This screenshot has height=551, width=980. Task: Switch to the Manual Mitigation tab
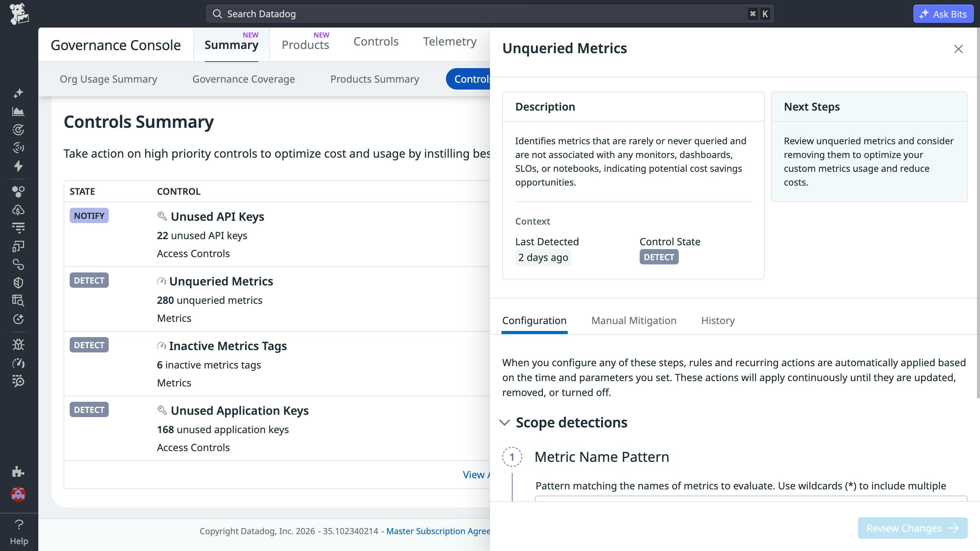[634, 321]
